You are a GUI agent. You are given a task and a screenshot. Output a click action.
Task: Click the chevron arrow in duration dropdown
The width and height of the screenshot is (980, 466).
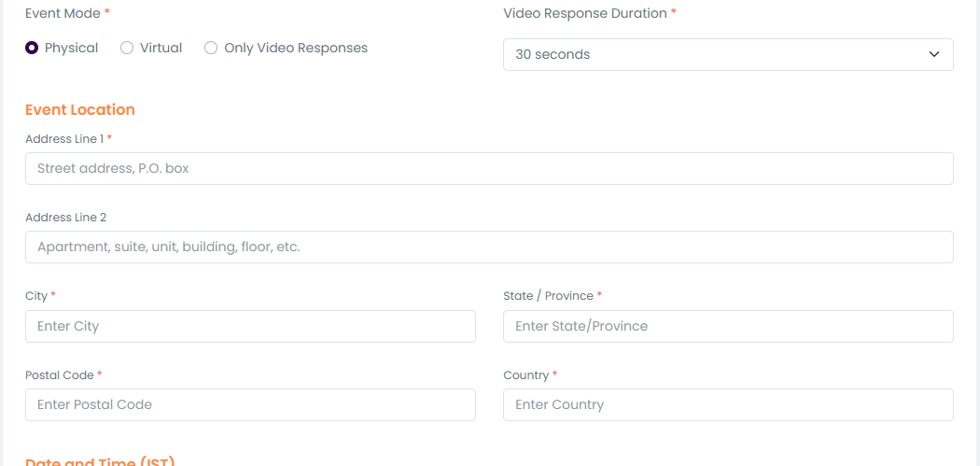pyautogui.click(x=934, y=54)
